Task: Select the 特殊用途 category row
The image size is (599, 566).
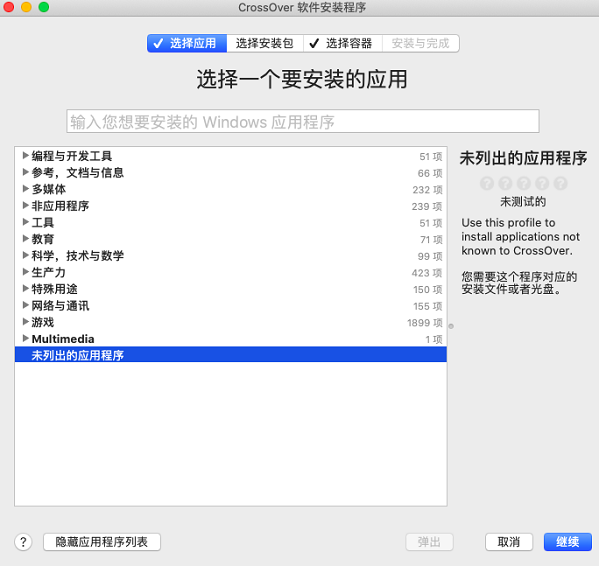Action: point(231,289)
